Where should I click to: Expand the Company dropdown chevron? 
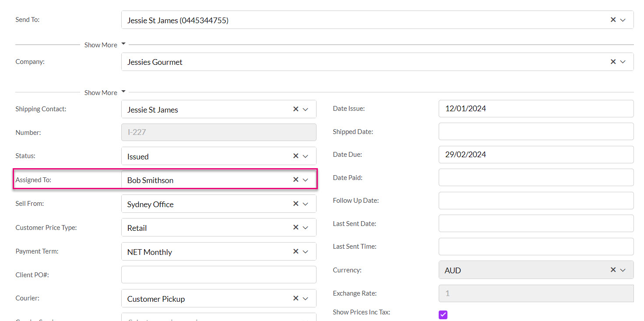click(623, 62)
